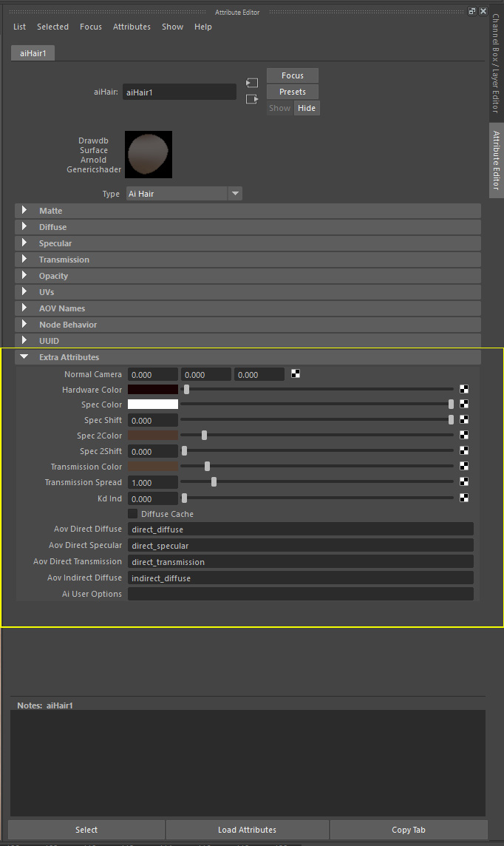
Task: Open the Help menu
Action: click(x=202, y=27)
